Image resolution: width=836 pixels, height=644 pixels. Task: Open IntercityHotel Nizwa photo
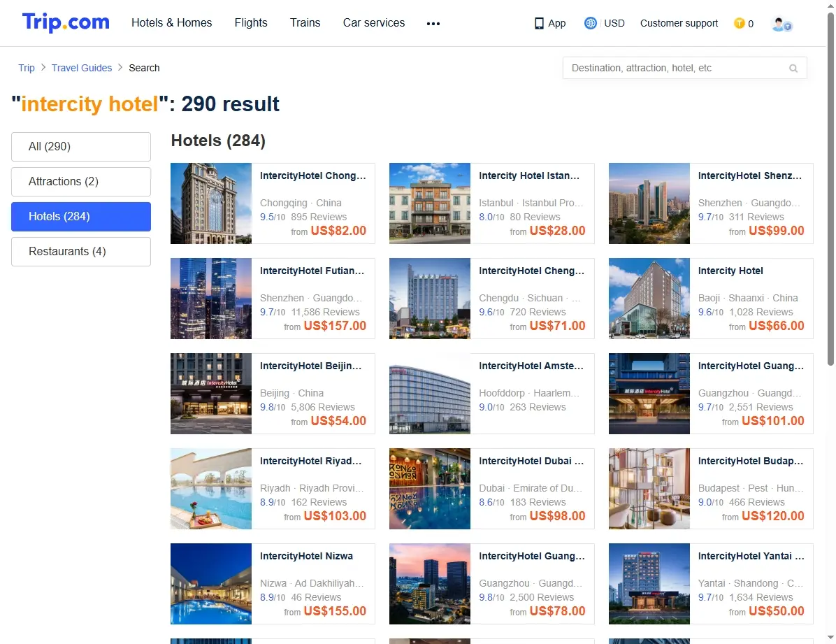pos(211,584)
